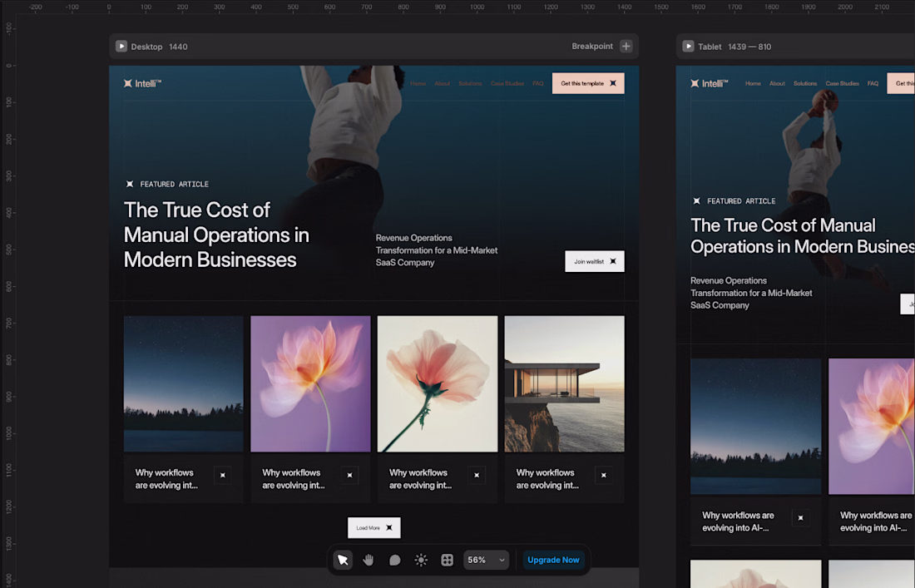
Task: Select the Desktop headline The True Cost text
Action: click(216, 235)
